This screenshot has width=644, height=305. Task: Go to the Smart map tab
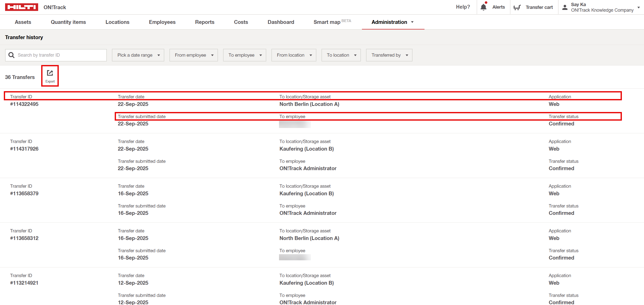(x=327, y=22)
